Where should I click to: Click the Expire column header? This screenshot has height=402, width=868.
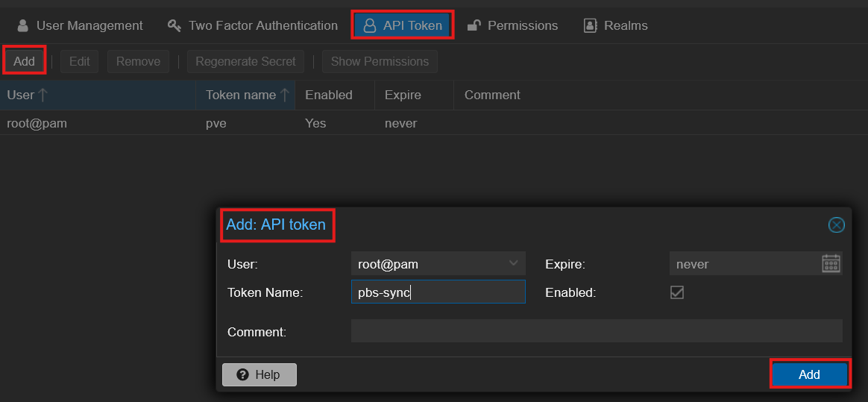pos(414,95)
